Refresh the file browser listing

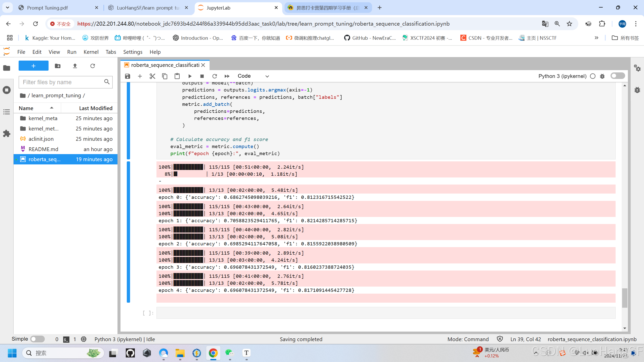tap(93, 66)
